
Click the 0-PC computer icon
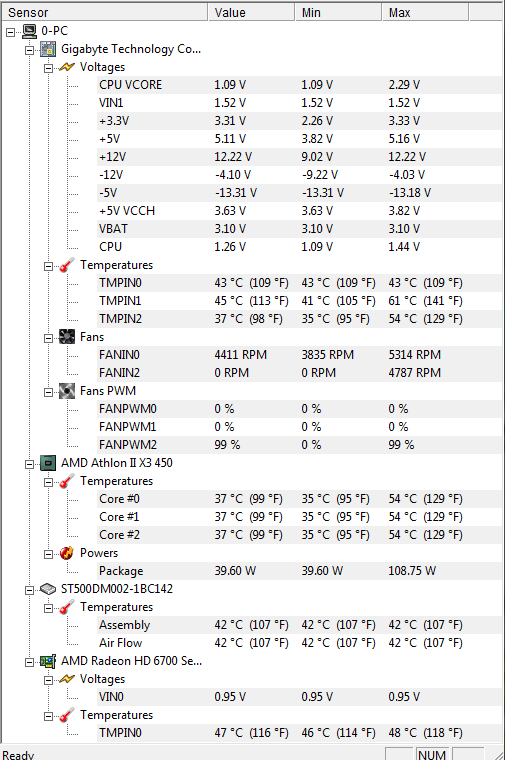click(x=30, y=31)
